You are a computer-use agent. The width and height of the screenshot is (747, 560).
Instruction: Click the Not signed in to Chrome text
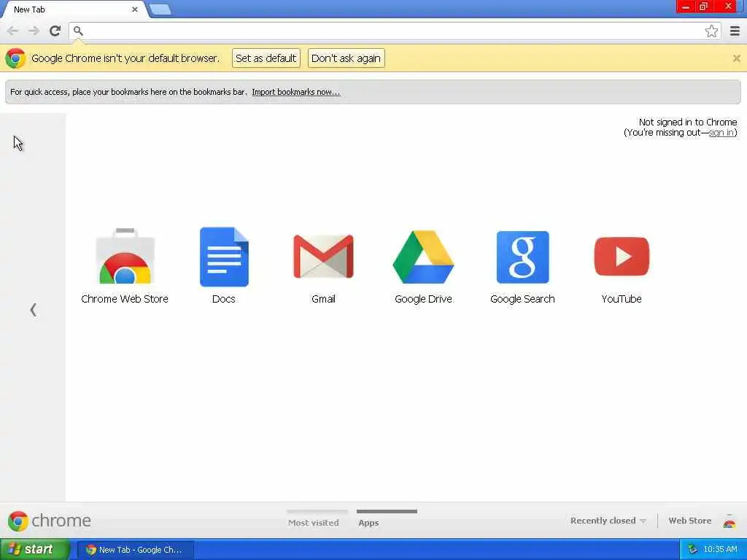(x=687, y=122)
